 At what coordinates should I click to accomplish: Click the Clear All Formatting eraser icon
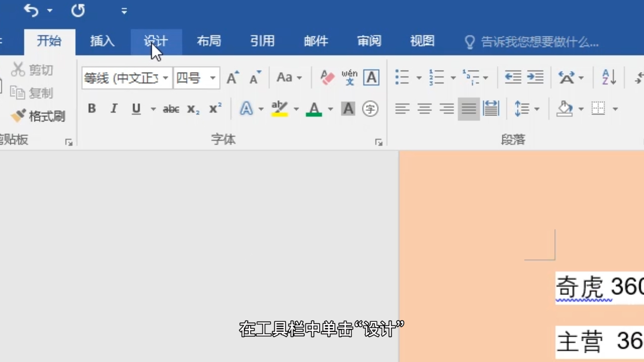pos(327,77)
